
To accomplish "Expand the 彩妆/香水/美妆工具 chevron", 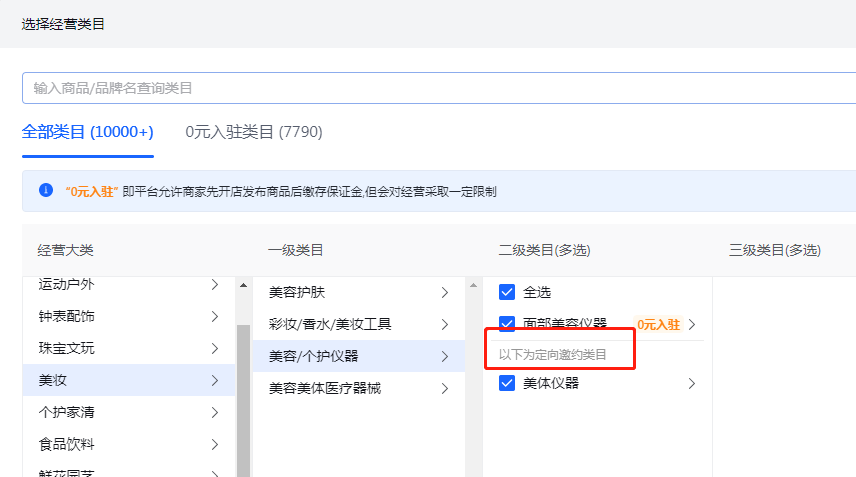I will (x=444, y=325).
